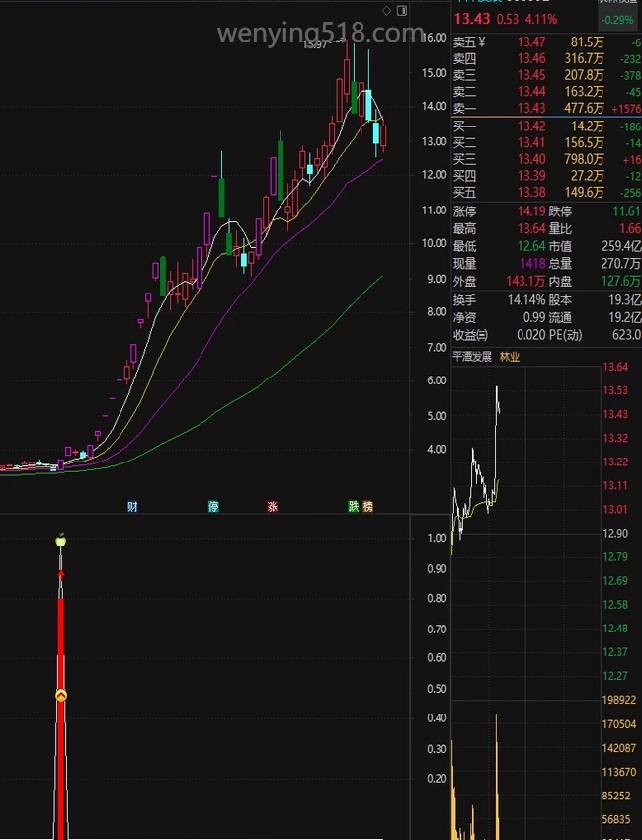Toggle the side panel layout icon

tap(401, 10)
